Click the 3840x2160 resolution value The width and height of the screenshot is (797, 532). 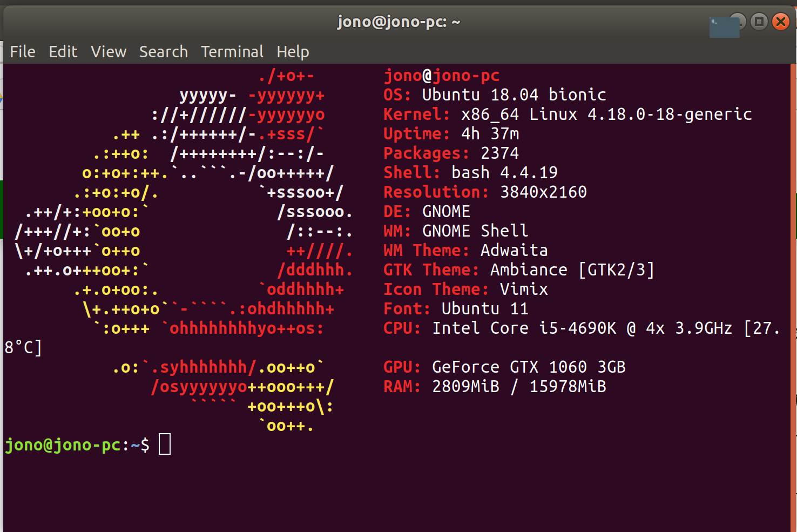coord(542,192)
